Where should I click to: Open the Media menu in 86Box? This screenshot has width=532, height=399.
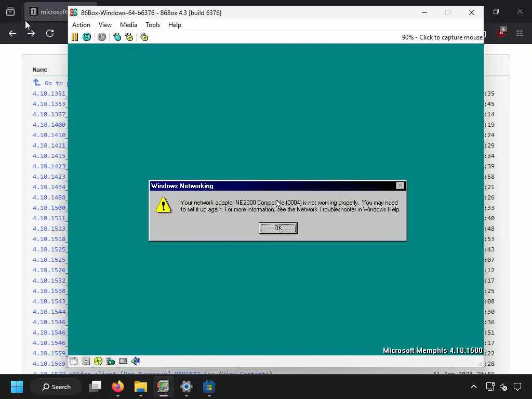(128, 25)
